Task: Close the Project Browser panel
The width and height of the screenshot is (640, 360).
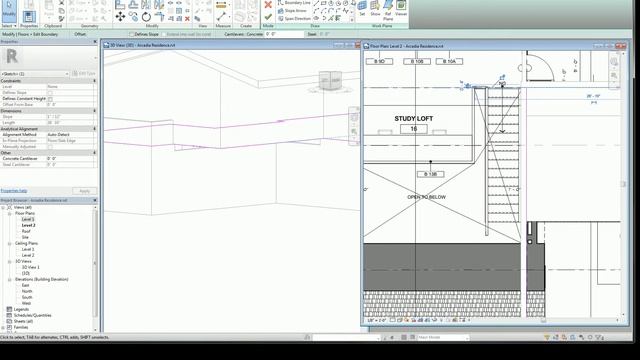Action: coord(95,200)
